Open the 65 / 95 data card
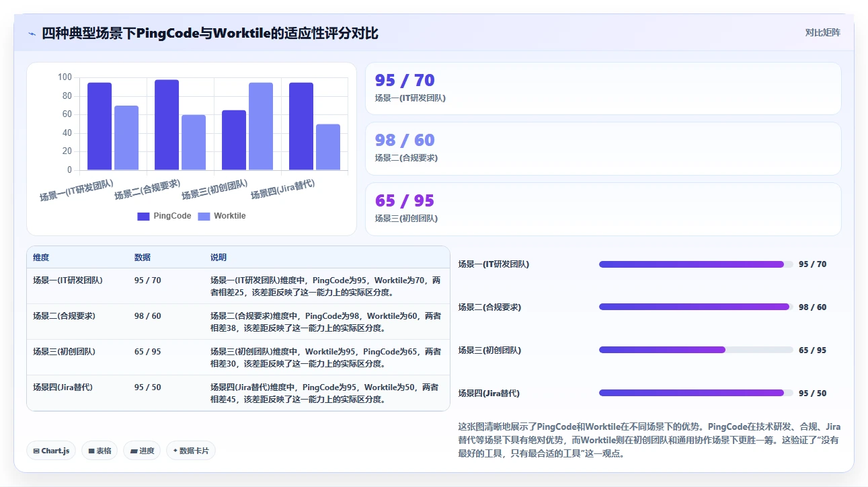This screenshot has height=487, width=868. 603,209
